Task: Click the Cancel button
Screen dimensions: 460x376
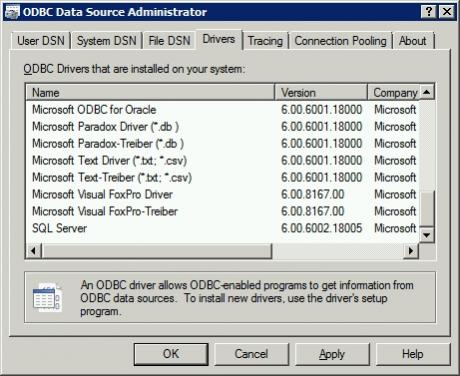Action: click(x=251, y=354)
